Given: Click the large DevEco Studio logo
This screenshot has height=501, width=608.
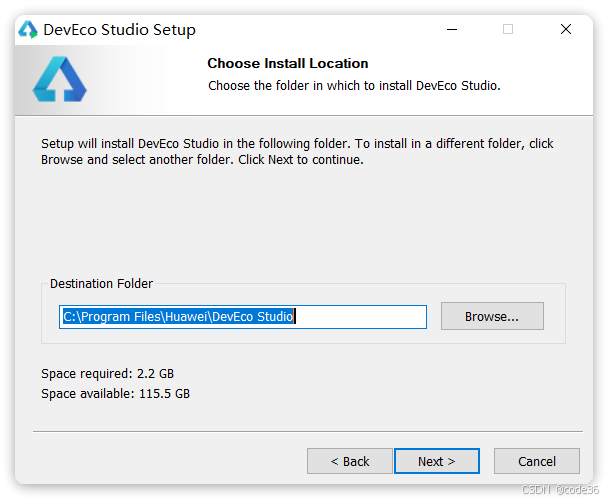Looking at the screenshot, I should tap(60, 79).
